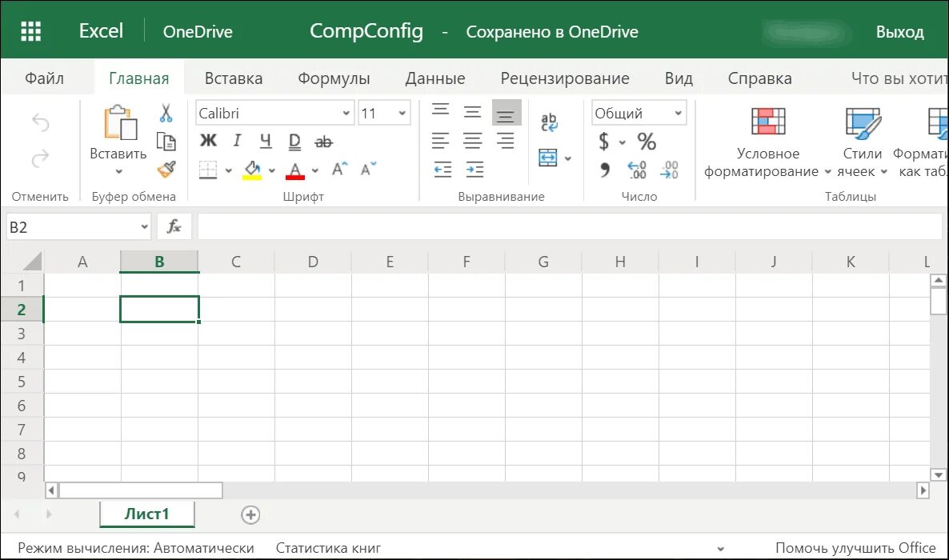Increase indent icon
949x560 pixels.
click(x=474, y=170)
